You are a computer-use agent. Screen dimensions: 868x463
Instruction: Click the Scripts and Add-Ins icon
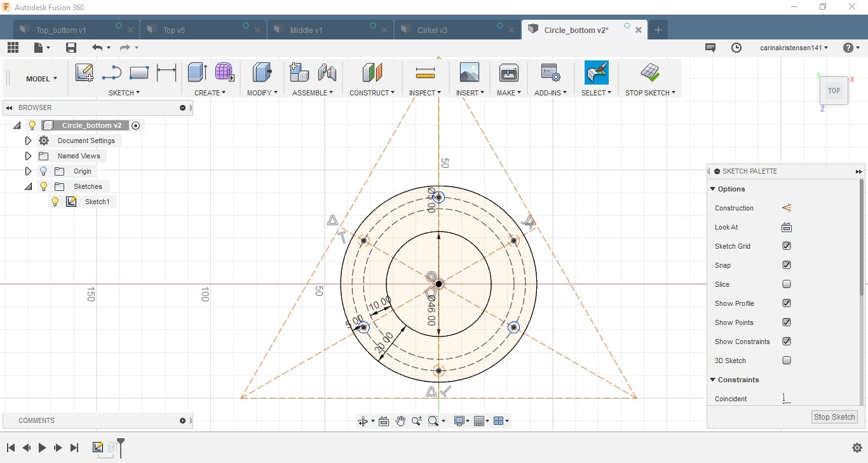550,73
